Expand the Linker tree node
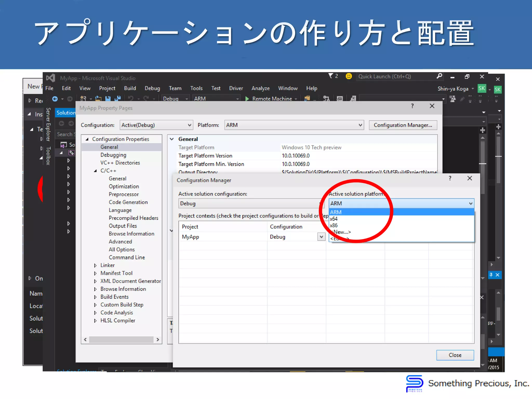Screen dimensions: 532x399 click(x=95, y=265)
